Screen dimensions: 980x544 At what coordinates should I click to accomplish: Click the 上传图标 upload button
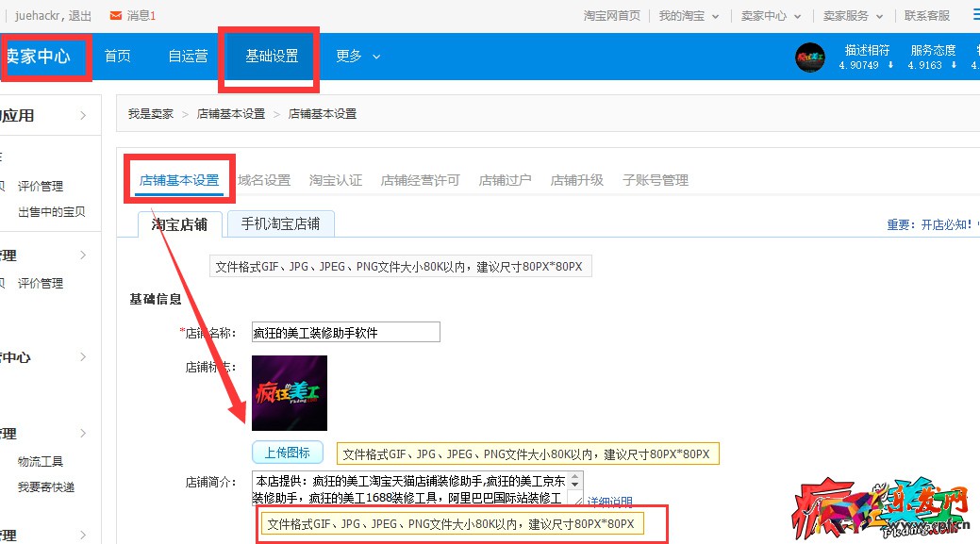(x=287, y=453)
